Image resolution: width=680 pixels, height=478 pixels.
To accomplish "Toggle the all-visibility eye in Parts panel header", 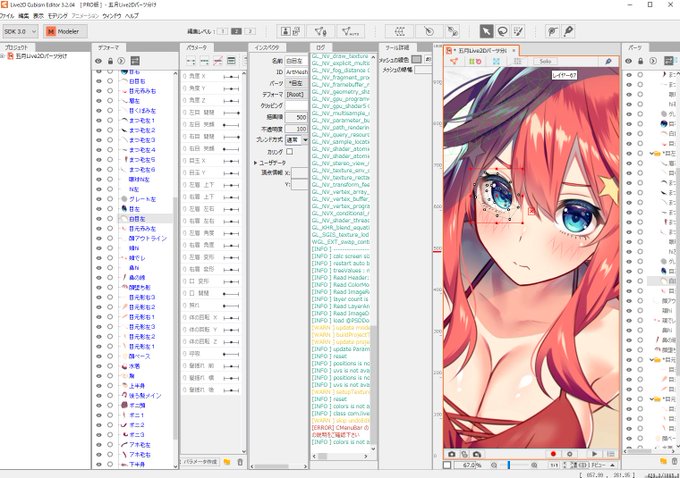I will [628, 61].
